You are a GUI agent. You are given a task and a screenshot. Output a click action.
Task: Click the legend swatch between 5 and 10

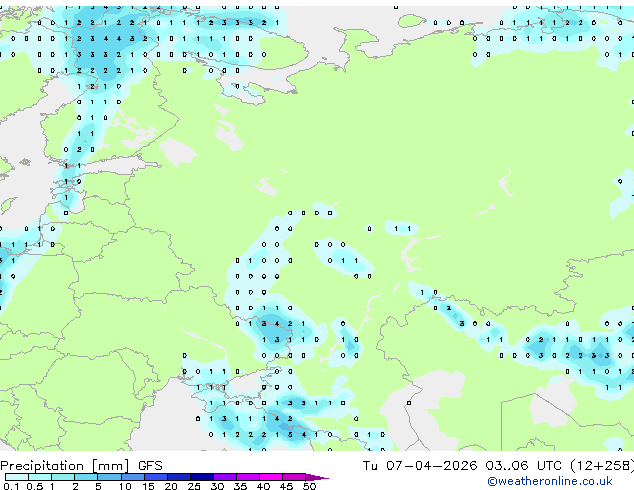tap(109, 477)
